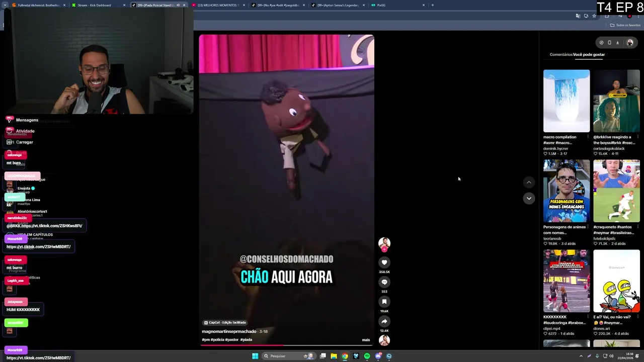This screenshot has width=644, height=362.
Task: Click cortesdogokublack author name
Action: [x=609, y=149]
